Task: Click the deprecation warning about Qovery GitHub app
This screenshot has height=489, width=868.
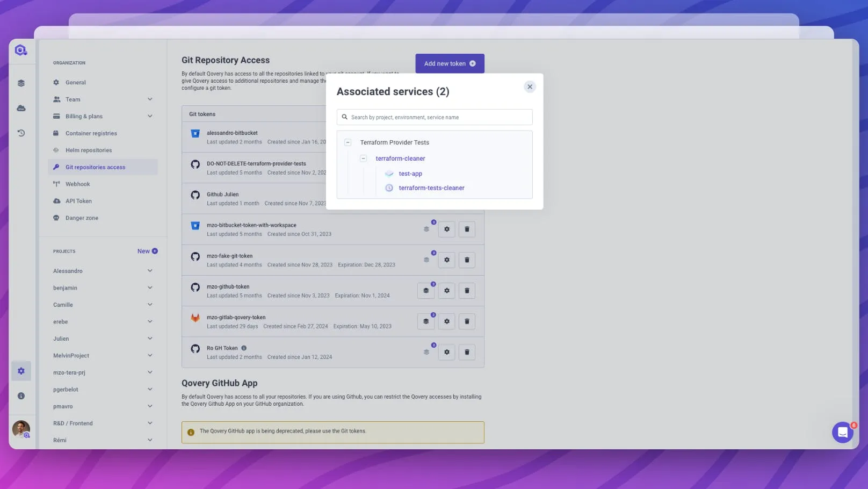Action: (x=332, y=432)
